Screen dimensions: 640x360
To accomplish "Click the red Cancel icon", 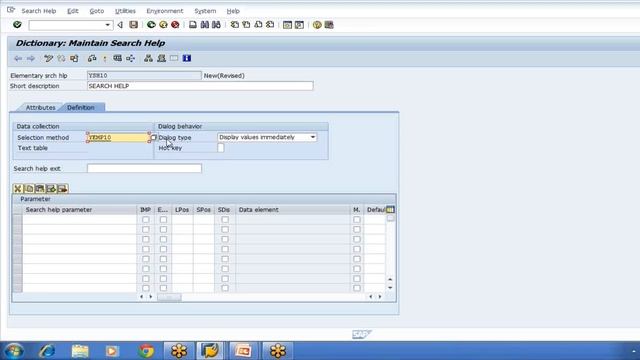I will 175,25.
